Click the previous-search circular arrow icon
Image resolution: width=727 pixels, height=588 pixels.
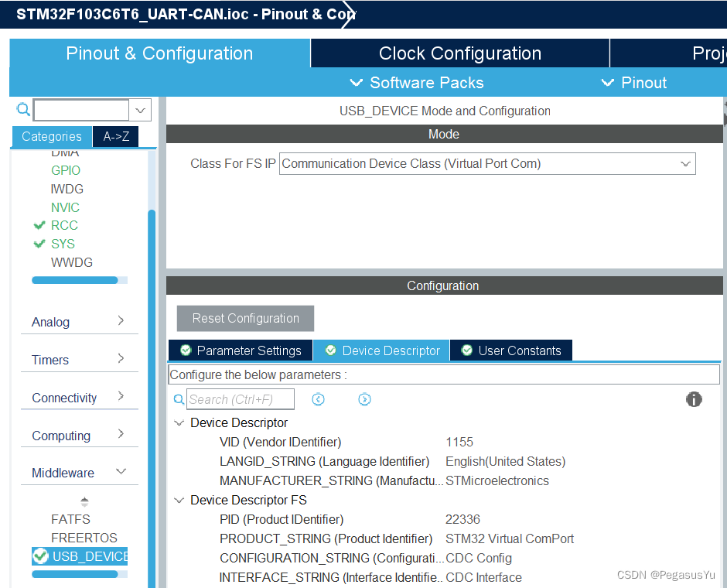click(x=318, y=398)
